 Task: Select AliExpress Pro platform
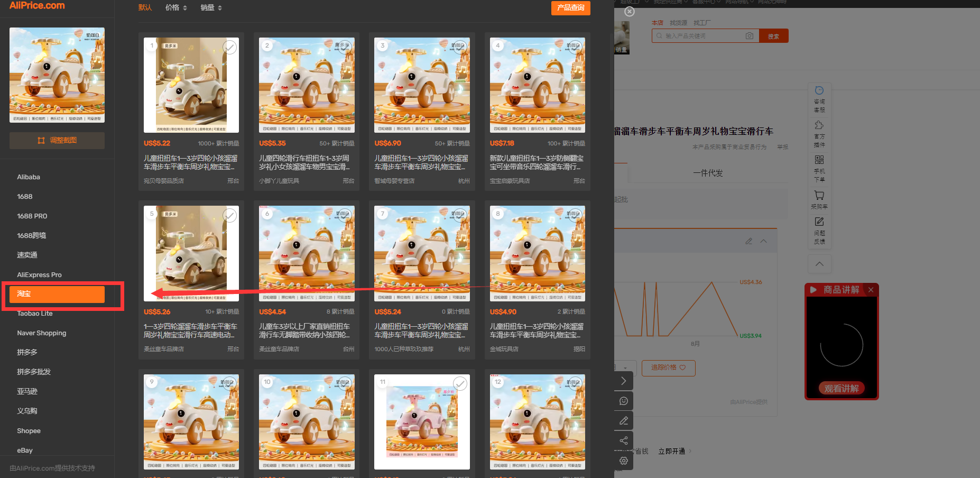(x=39, y=275)
